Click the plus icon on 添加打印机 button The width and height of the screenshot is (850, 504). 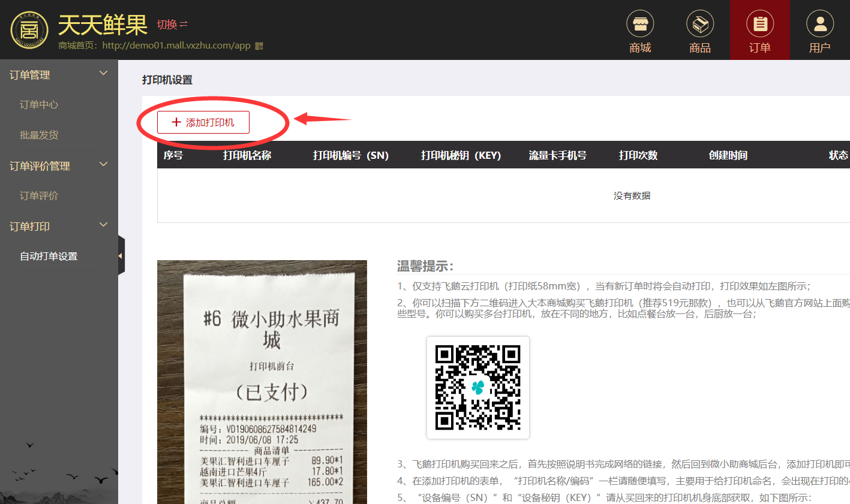[x=176, y=122]
